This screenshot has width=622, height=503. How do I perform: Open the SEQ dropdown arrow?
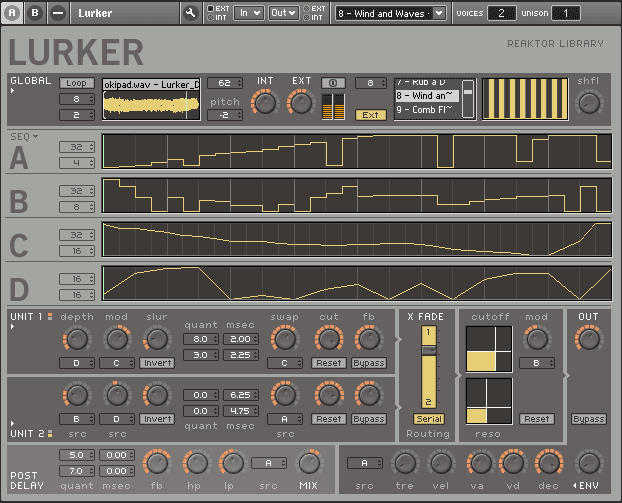[x=36, y=136]
